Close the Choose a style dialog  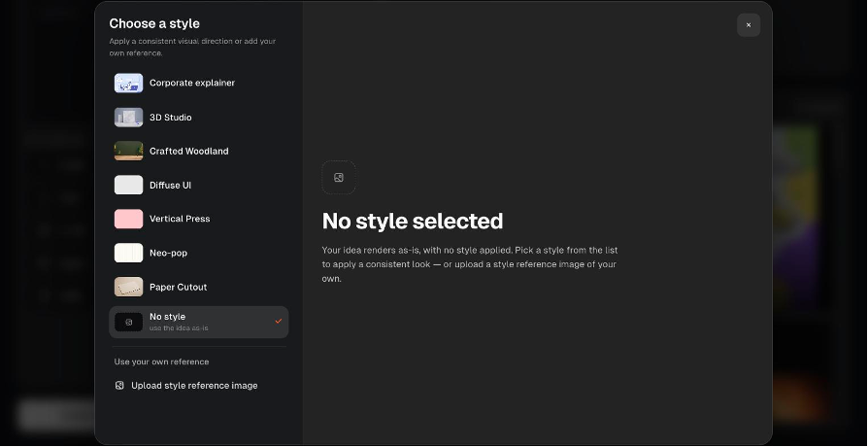pyautogui.click(x=749, y=25)
